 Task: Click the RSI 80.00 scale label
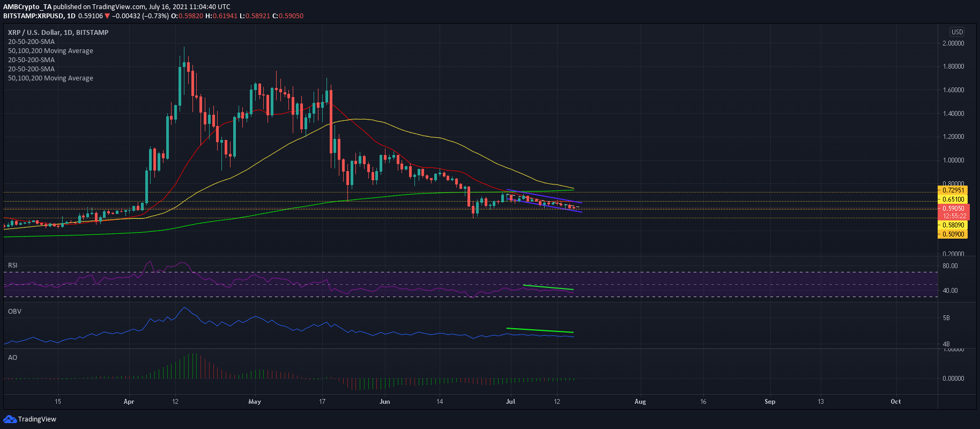[x=950, y=266]
